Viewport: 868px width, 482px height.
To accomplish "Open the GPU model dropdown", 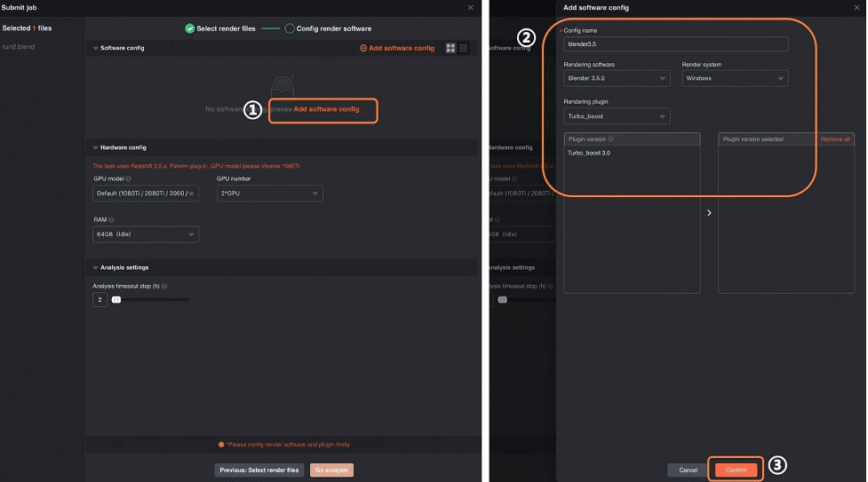I will pos(146,194).
